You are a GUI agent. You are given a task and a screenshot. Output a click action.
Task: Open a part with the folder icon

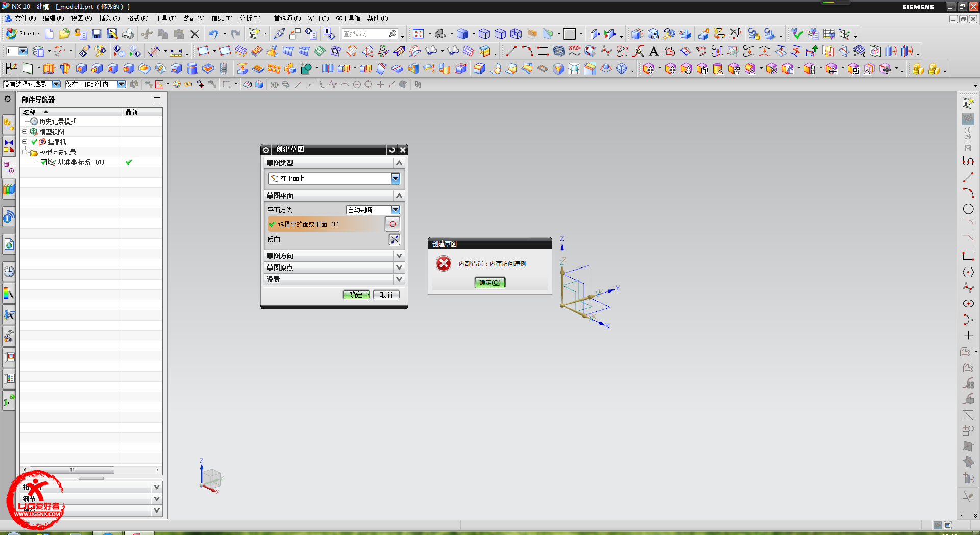pyautogui.click(x=64, y=34)
